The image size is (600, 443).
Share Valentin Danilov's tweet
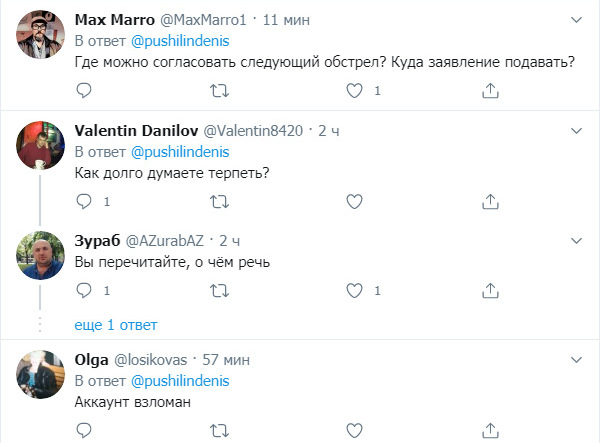(x=490, y=201)
